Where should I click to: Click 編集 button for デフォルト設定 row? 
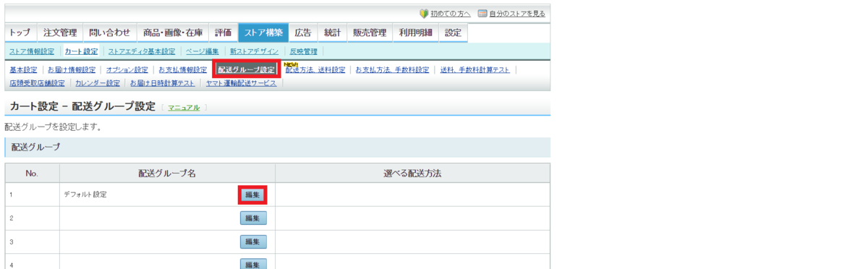pos(253,195)
